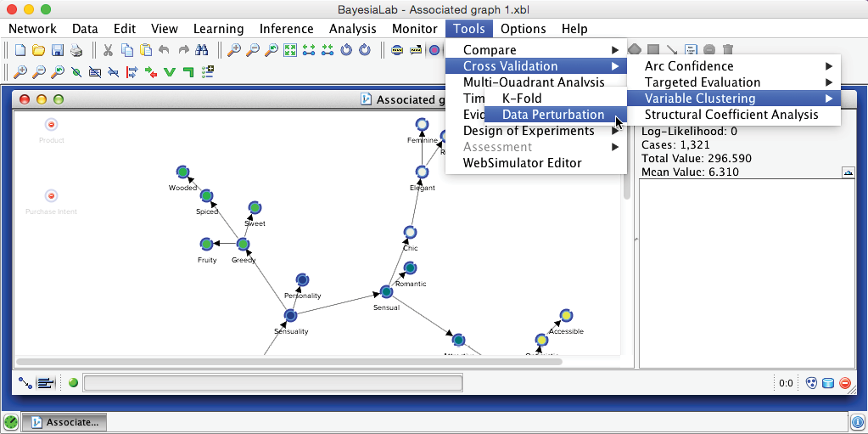Click the binoculars Find icon
Viewport: 868px width, 434px height.
click(x=201, y=50)
